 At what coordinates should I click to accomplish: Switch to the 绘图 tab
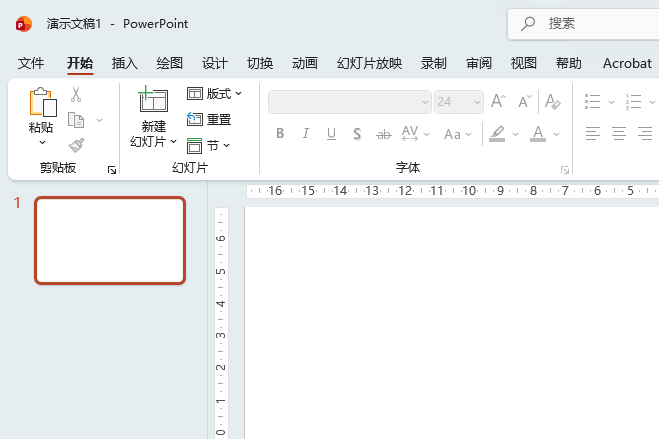[170, 63]
